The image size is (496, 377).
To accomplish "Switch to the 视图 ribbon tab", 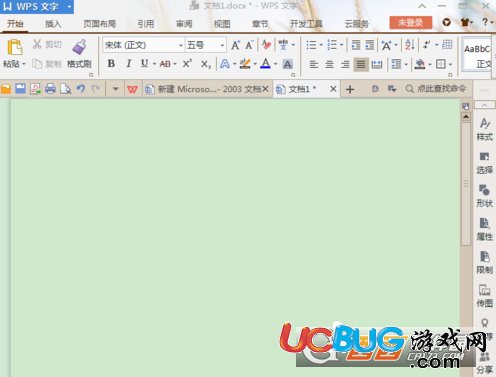I will (x=222, y=24).
